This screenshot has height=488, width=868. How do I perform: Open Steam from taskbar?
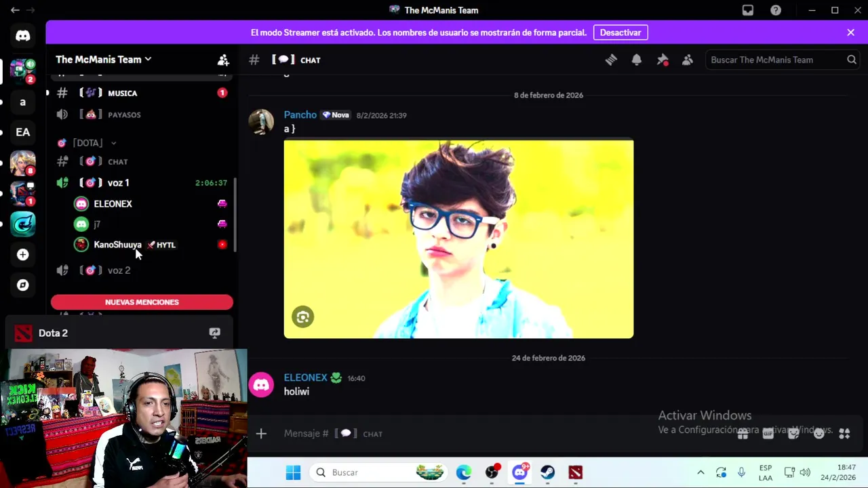click(x=548, y=472)
